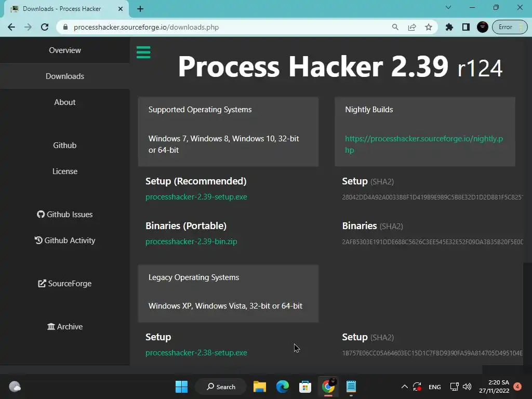Click the lock icon in address bar
This screenshot has width=532, height=399.
(65, 27)
